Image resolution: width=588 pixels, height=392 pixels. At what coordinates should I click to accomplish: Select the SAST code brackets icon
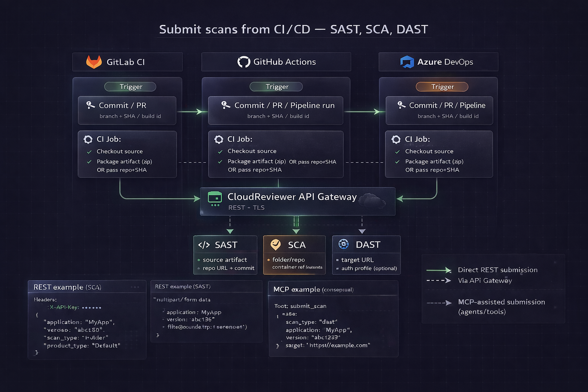[204, 245]
